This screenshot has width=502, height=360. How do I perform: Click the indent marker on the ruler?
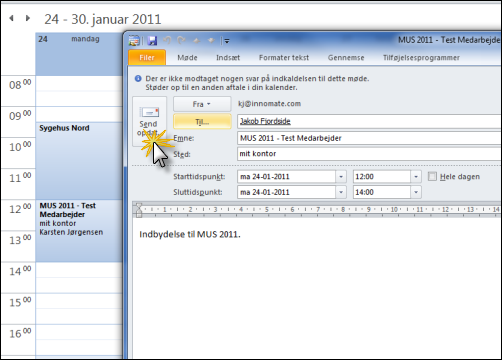pos(139,210)
